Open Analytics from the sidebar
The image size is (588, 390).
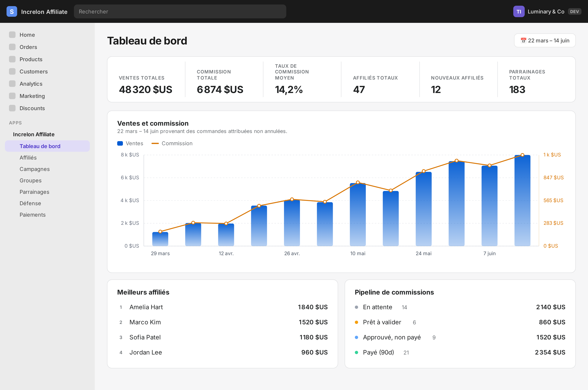point(47,84)
